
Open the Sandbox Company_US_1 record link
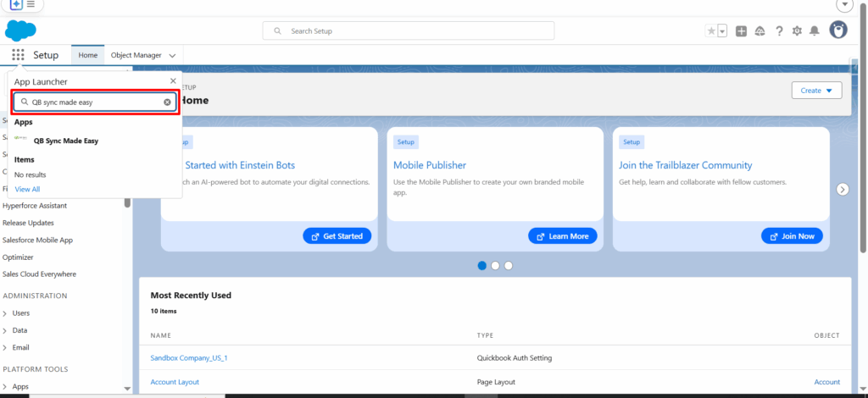(189, 357)
